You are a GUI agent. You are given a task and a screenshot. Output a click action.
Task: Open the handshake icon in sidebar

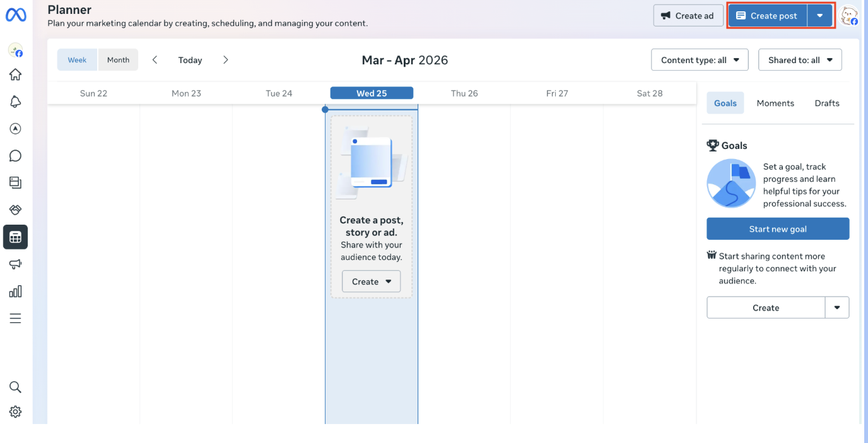click(16, 210)
